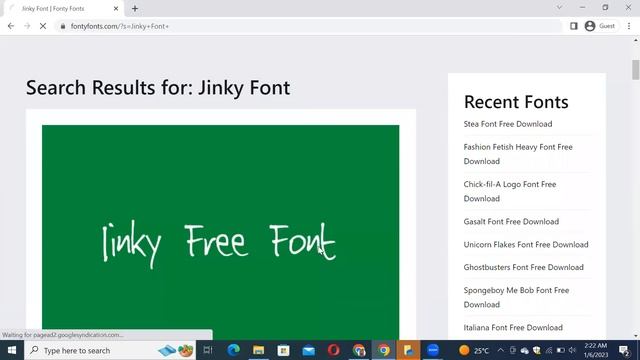640x360 pixels.
Task: Open Stea Font Free Download
Action: 508,124
